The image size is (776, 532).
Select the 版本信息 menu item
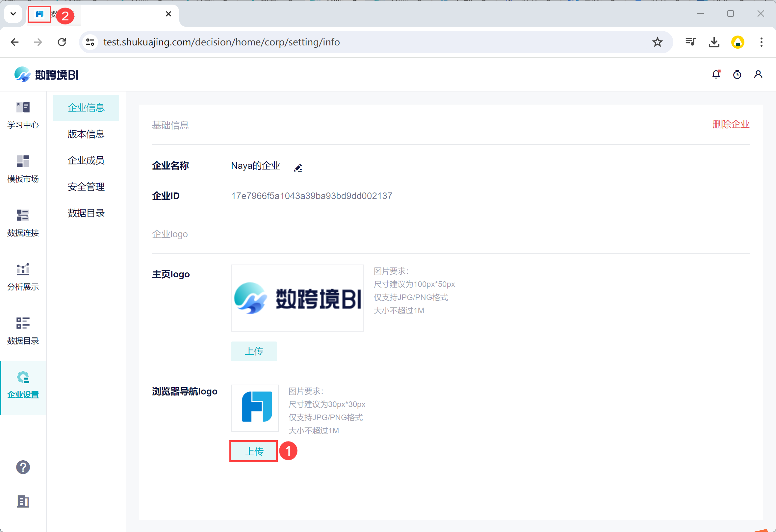(x=86, y=134)
